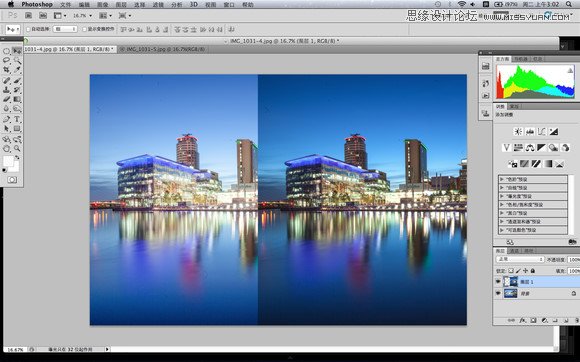Add a Hue/Saturation adjustment
Image resolution: width=580 pixels, height=362 pixels.
518,148
